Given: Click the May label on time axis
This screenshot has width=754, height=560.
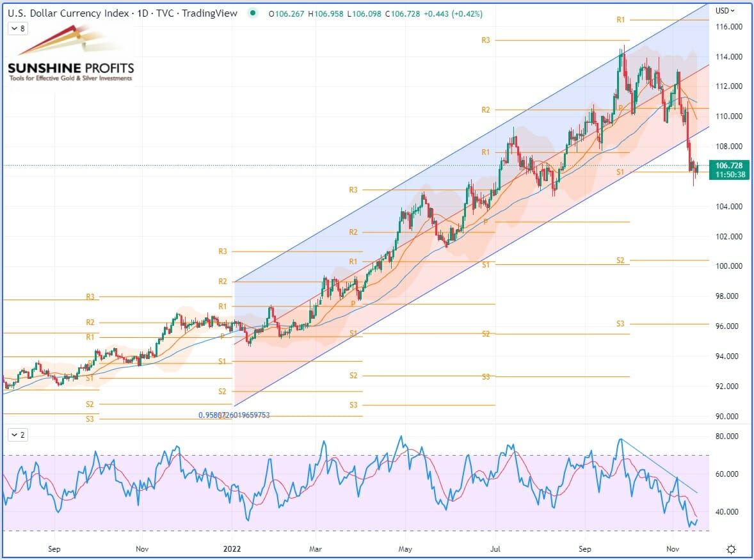Looking at the screenshot, I should [x=405, y=549].
